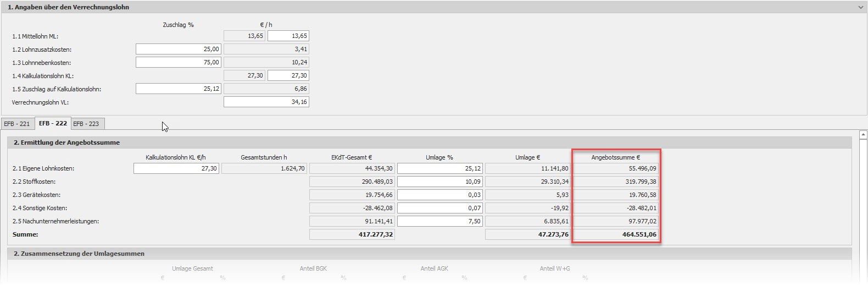
Task: Click the editable Mittellohn ML €/h field
Action: point(288,36)
